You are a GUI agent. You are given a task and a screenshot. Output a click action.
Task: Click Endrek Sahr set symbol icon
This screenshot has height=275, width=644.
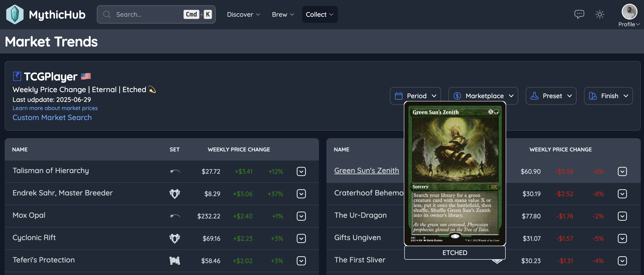click(175, 194)
